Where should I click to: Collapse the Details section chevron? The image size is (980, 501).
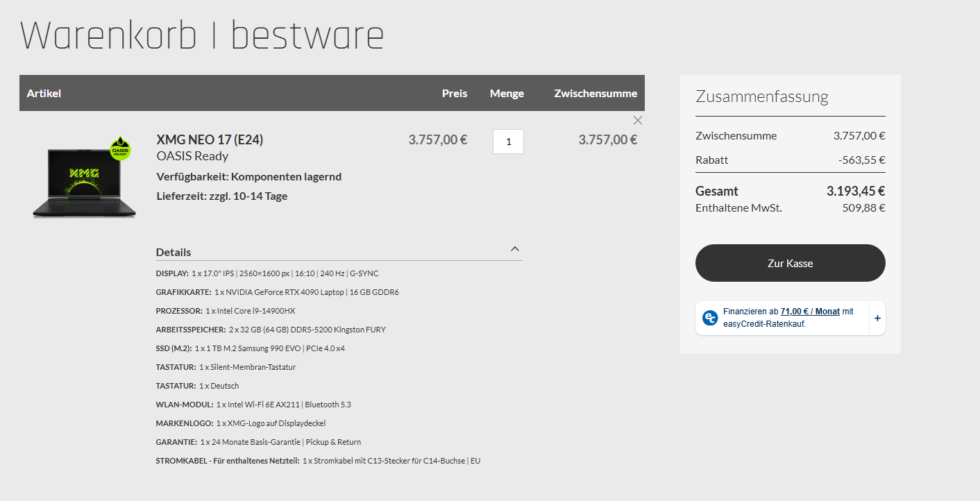pyautogui.click(x=515, y=249)
